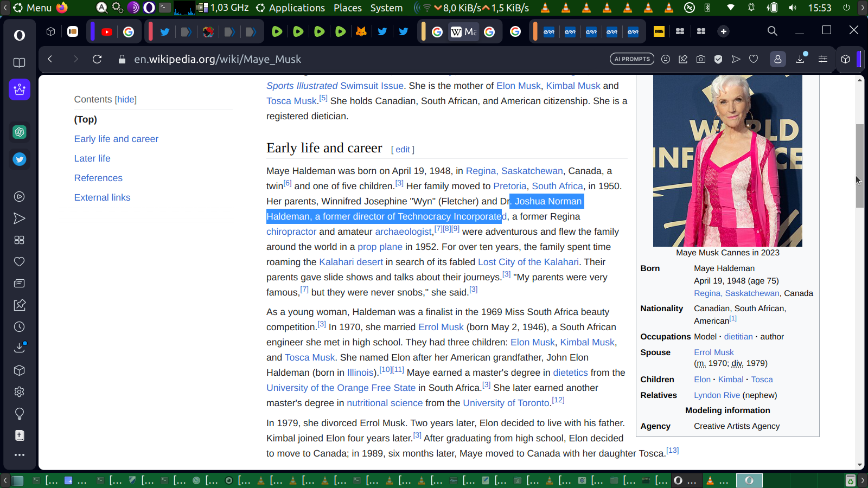Click the Aria AI sidebar icon
The height and width of the screenshot is (488, 868).
pyautogui.click(x=20, y=89)
